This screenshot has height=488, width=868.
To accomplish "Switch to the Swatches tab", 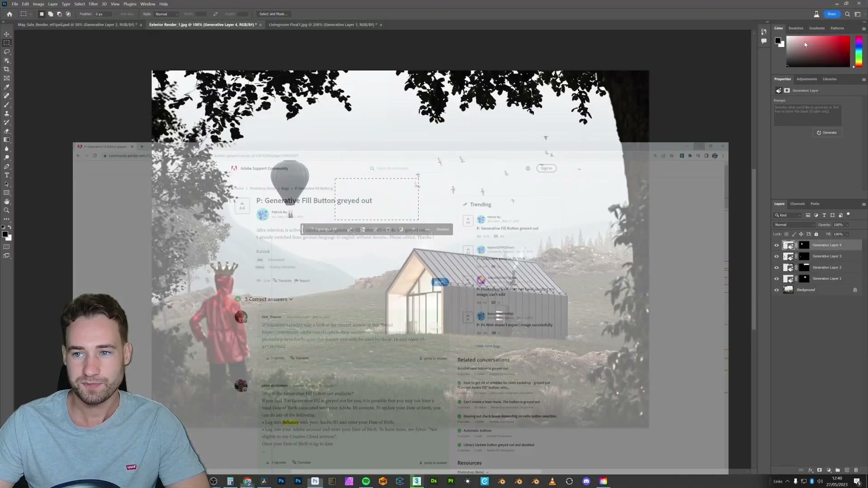I will click(x=796, y=28).
